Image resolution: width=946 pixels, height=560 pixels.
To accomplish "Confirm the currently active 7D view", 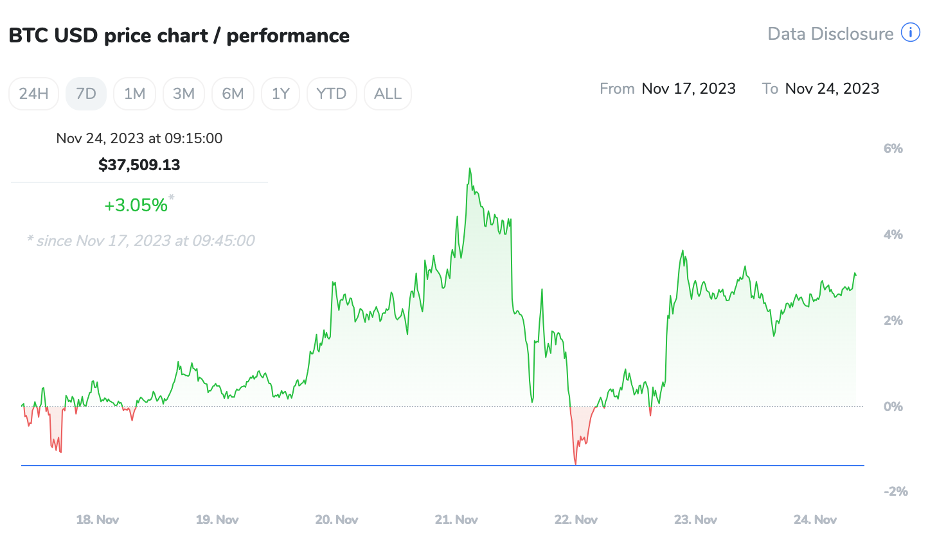I will coord(85,93).
